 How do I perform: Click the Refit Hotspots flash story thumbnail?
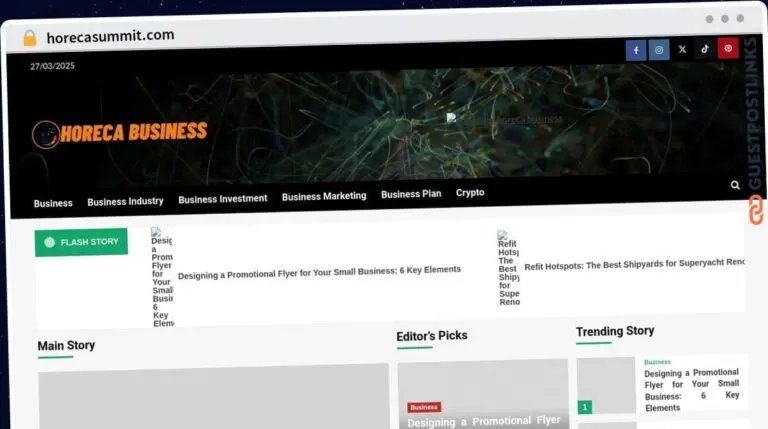[508, 268]
